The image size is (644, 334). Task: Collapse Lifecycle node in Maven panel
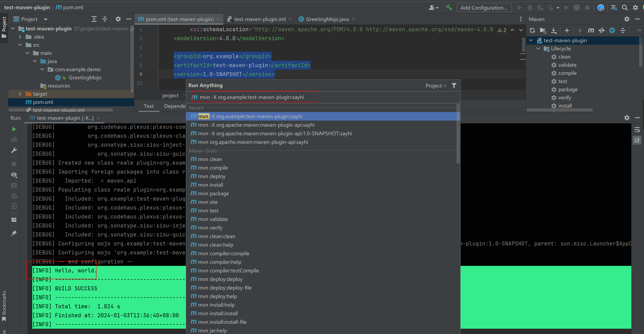tap(538, 49)
